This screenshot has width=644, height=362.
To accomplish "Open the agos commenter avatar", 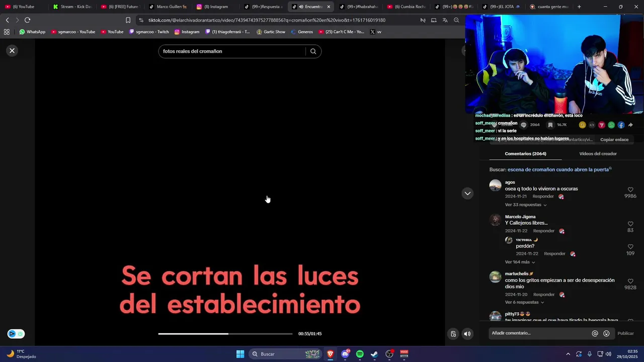I will pyautogui.click(x=496, y=186).
